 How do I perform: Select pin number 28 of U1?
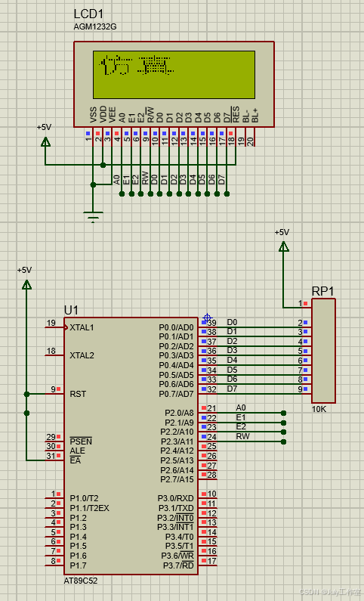(211, 475)
